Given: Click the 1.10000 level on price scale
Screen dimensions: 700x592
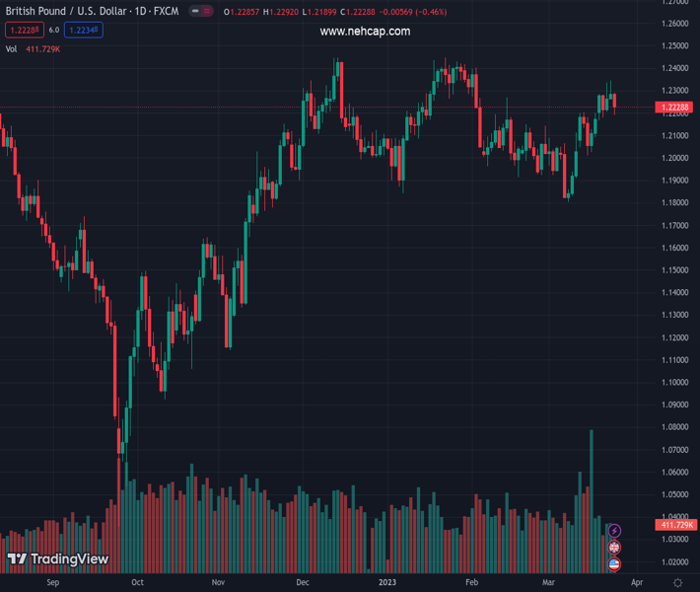Looking at the screenshot, I should click(x=675, y=382).
